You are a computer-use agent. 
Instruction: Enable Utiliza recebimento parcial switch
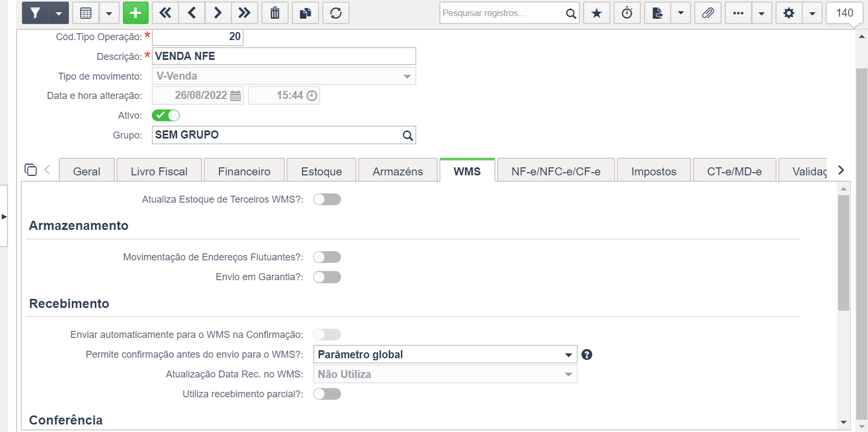tap(327, 394)
